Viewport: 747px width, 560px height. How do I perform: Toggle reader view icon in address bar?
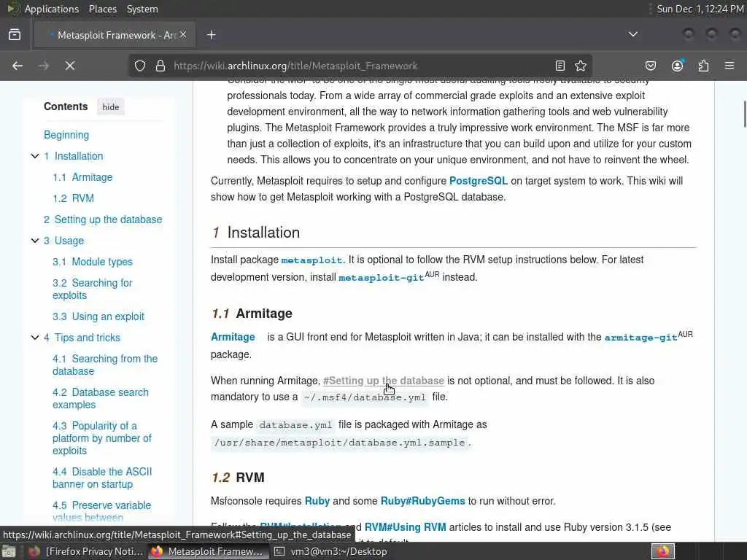click(x=560, y=66)
